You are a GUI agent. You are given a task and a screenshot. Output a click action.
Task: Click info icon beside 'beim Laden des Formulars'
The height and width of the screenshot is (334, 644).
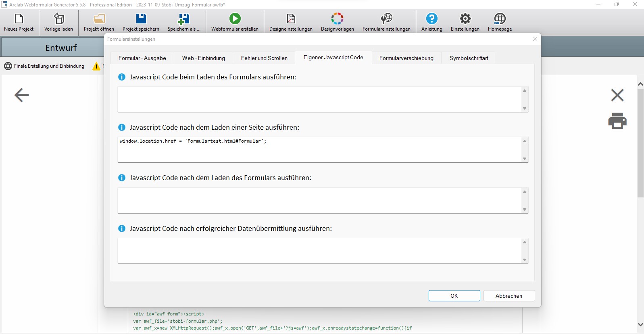point(121,77)
